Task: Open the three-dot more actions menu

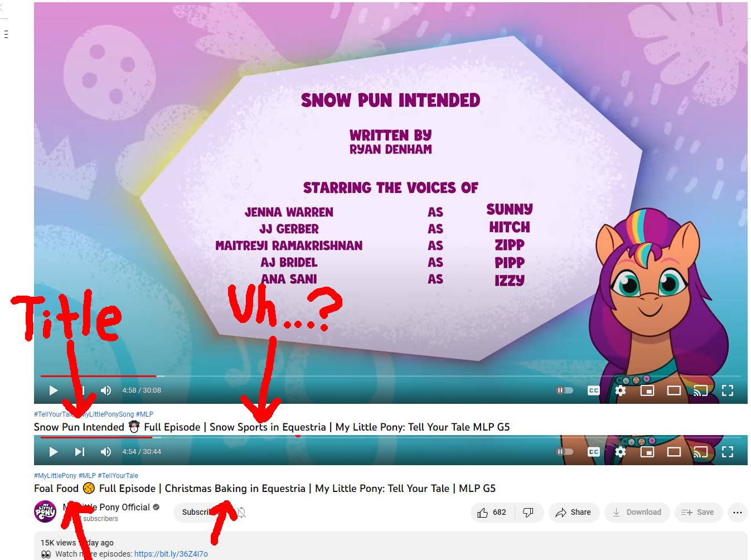Action: click(738, 512)
